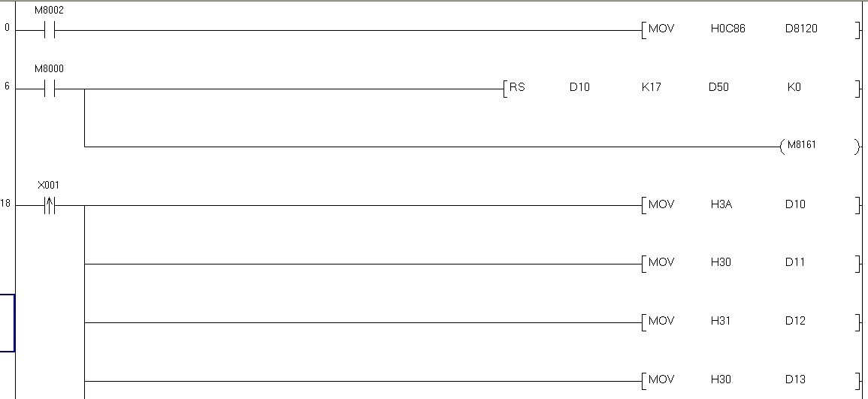Screen dimensions: 868x399
Task: Click the H31 source value
Action: [x=721, y=321]
